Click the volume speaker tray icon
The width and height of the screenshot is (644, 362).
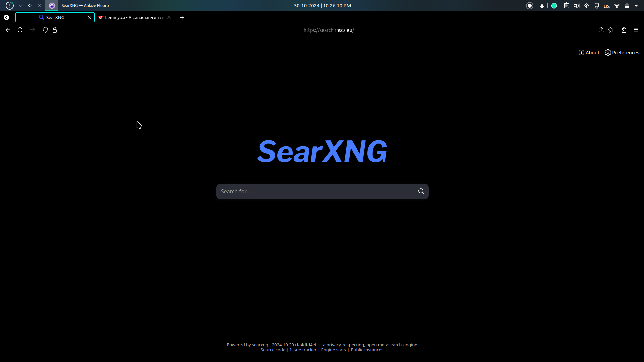coord(576,6)
